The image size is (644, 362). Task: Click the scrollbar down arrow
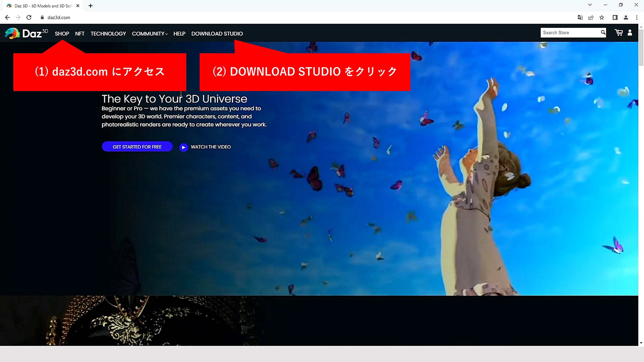pyautogui.click(x=641, y=343)
